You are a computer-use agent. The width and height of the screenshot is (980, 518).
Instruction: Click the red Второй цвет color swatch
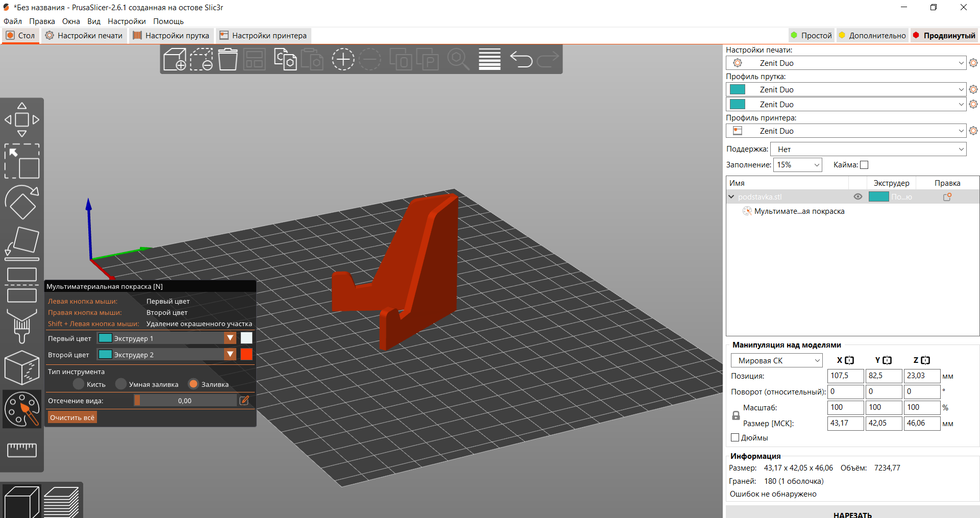[246, 354]
